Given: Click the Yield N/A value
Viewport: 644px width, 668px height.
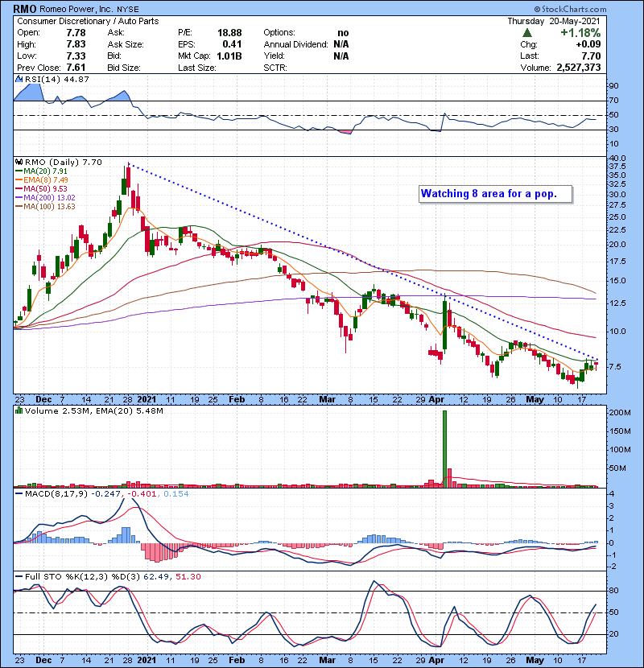Looking at the screenshot, I should tap(341, 56).
